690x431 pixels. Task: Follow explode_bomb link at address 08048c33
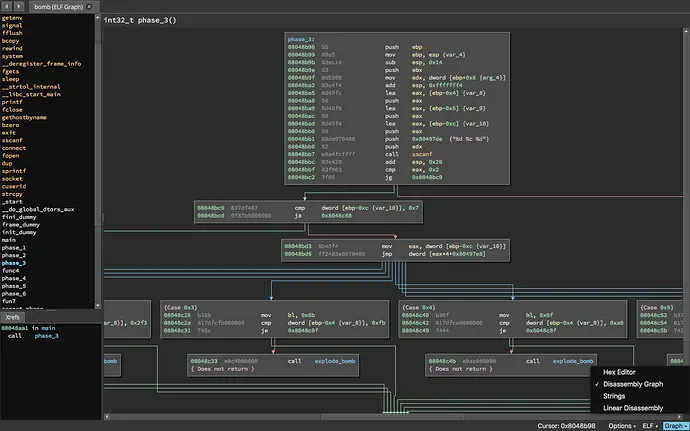coord(334,361)
